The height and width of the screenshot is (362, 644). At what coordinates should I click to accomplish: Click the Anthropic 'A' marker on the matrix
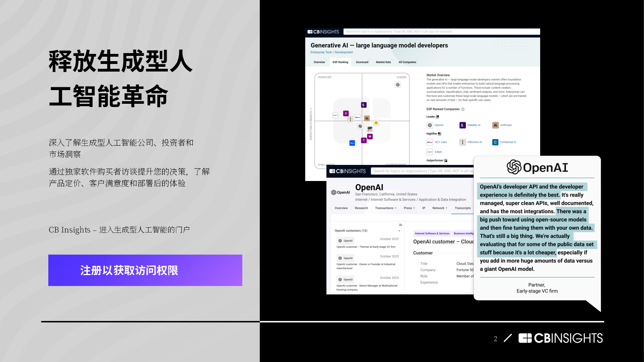(367, 118)
